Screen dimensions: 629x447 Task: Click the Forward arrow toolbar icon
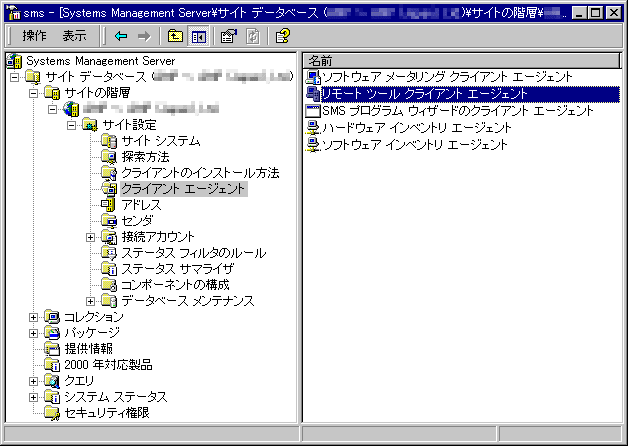pyautogui.click(x=144, y=37)
